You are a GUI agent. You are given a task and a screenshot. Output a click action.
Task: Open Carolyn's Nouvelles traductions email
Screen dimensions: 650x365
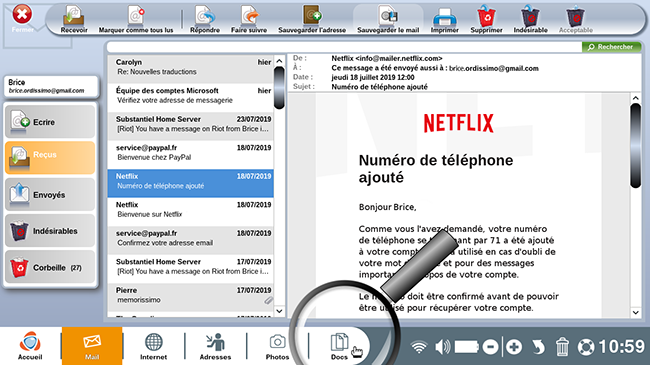[x=190, y=69]
